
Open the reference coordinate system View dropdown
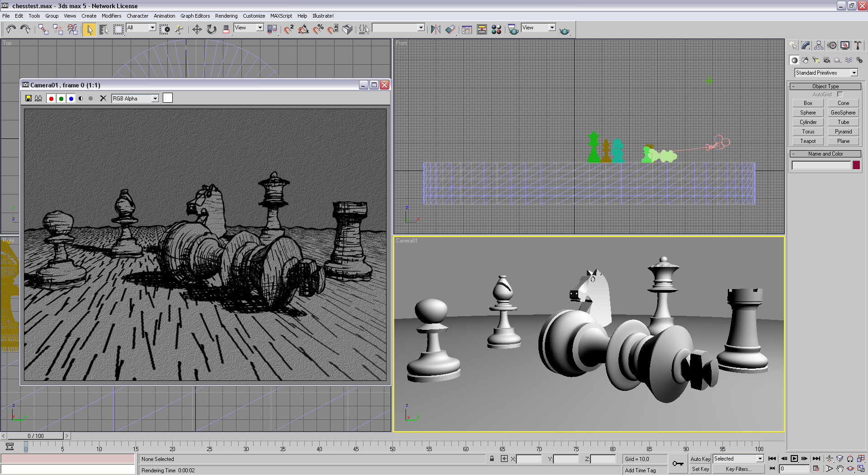pos(249,28)
